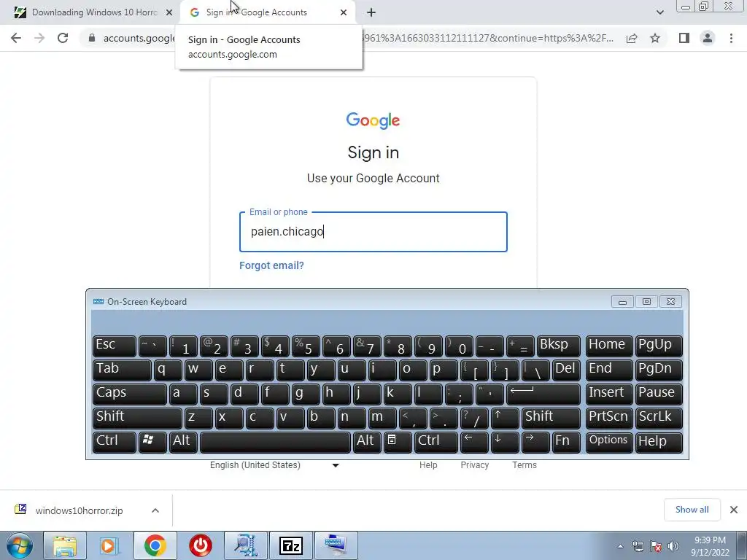
Task: Open the Help link in page footer
Action: 427,465
